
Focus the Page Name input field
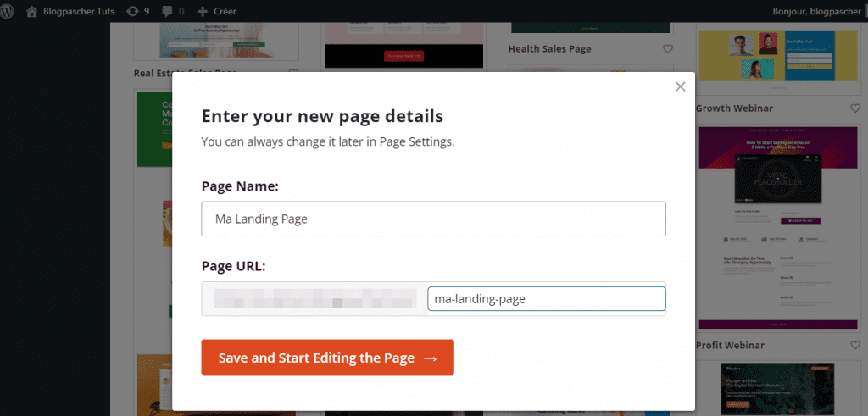(x=433, y=219)
